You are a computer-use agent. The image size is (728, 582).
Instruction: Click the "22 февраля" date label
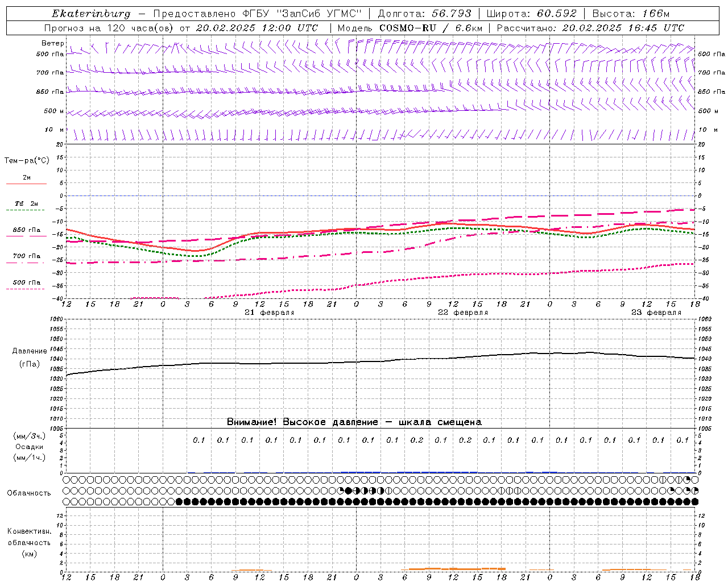463,313
